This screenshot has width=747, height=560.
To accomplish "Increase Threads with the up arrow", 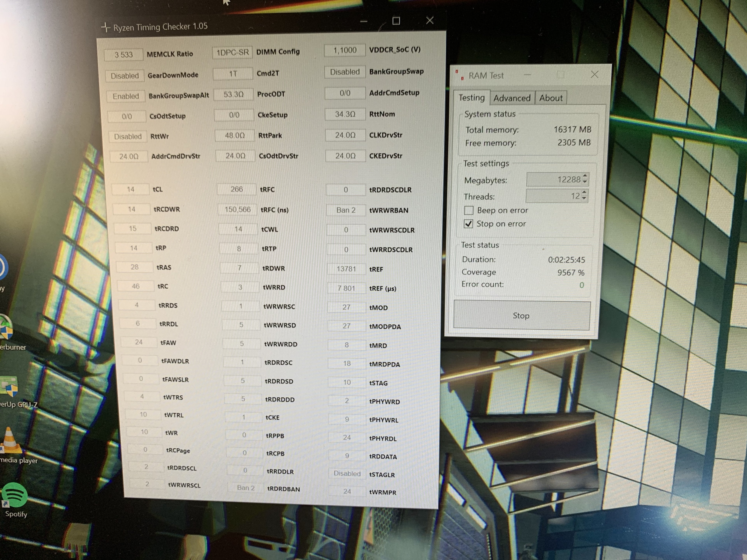I will (x=585, y=192).
